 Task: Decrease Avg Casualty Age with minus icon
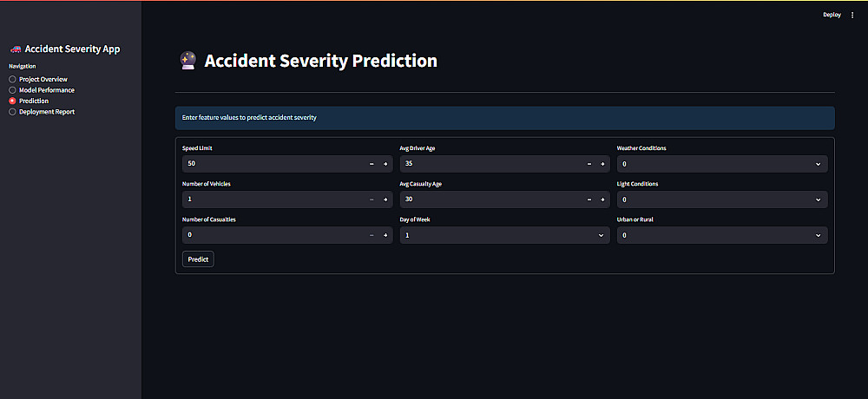[589, 199]
